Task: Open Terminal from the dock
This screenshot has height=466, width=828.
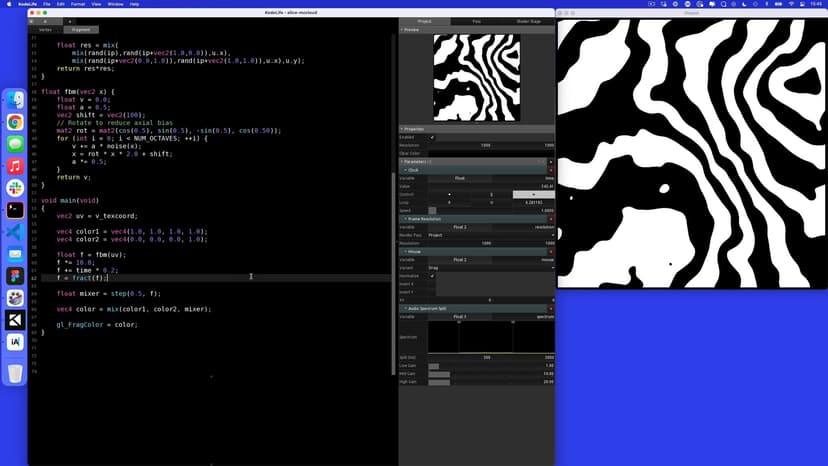Action: click(x=15, y=210)
